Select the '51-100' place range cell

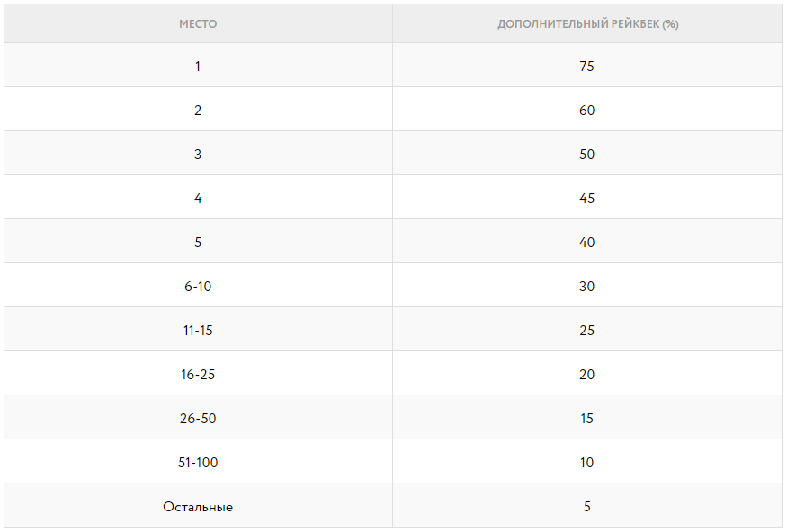tap(198, 463)
